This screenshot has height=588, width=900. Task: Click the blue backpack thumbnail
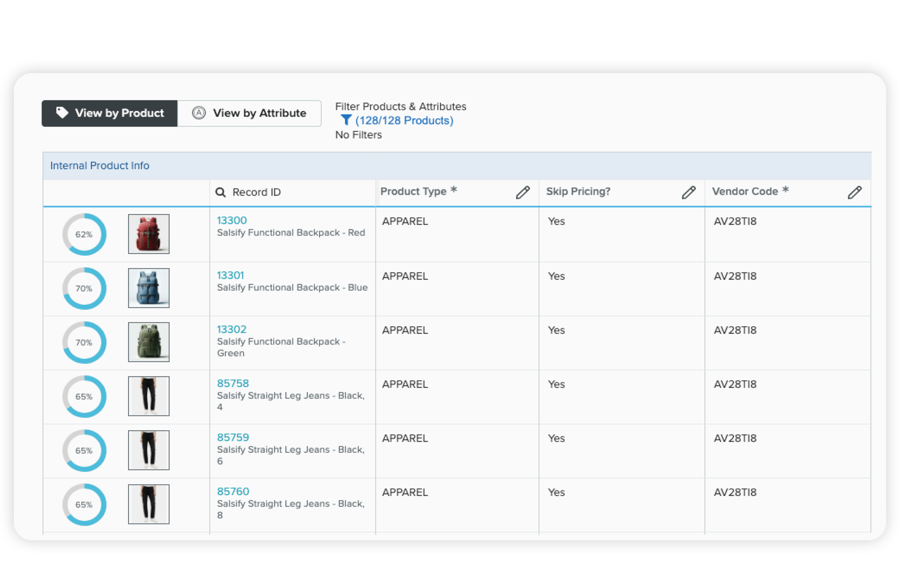click(x=148, y=288)
